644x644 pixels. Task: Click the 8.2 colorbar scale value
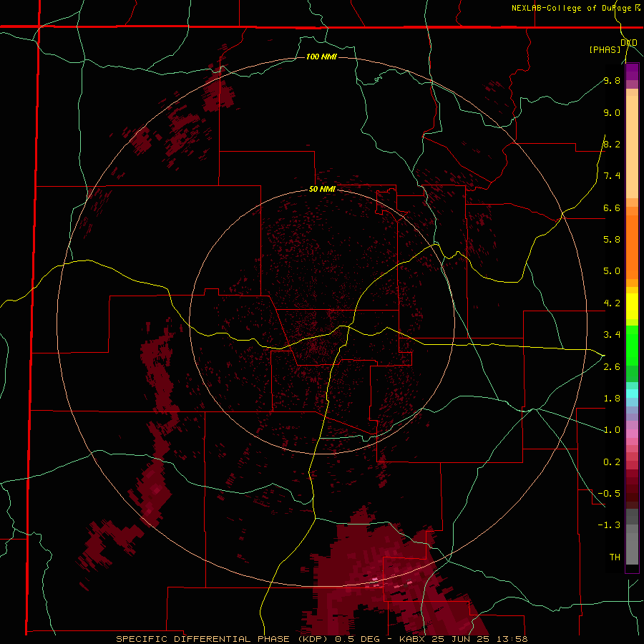[612, 144]
